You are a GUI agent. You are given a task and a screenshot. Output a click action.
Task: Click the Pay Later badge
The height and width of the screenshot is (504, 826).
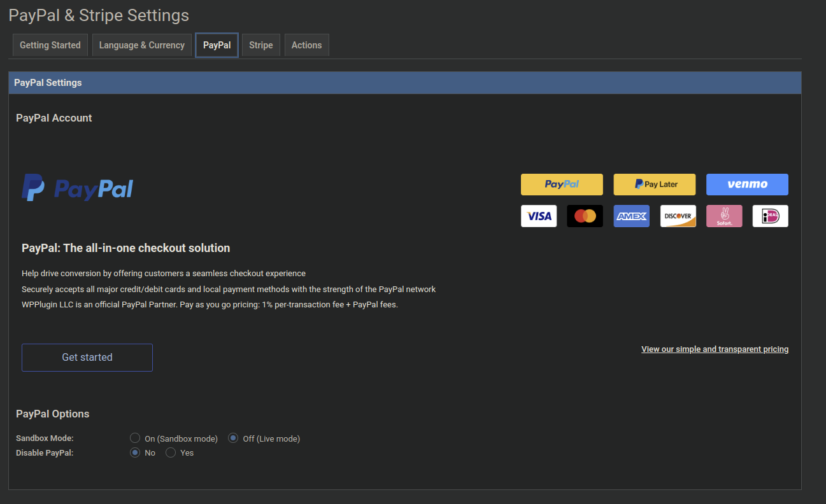pos(655,185)
